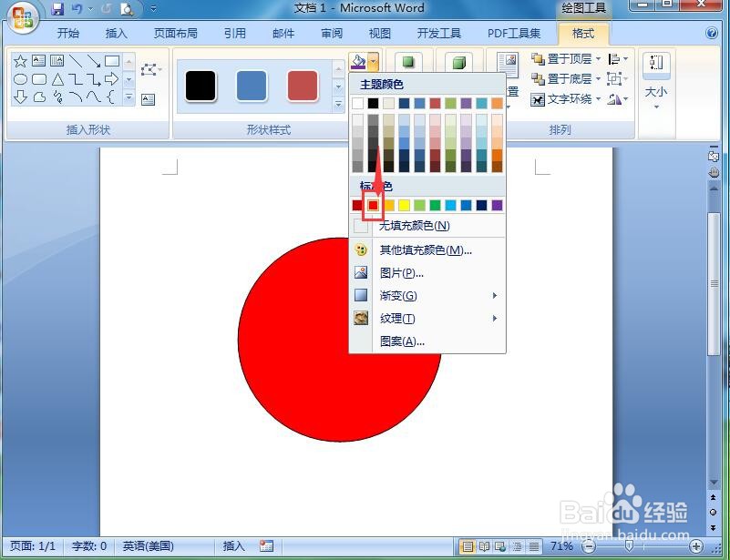
Task: Select the rounded rectangle shape
Action: click(x=38, y=79)
